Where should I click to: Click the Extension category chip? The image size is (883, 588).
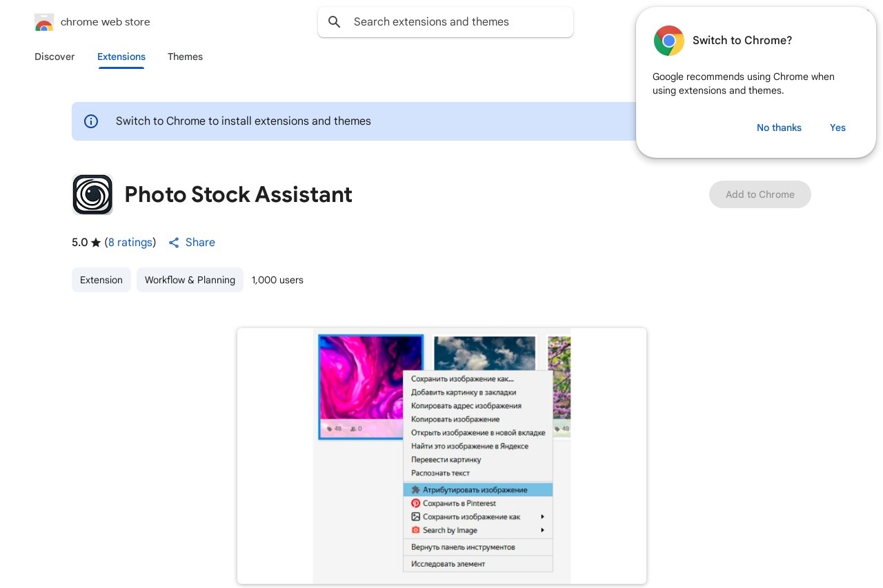[x=101, y=280]
